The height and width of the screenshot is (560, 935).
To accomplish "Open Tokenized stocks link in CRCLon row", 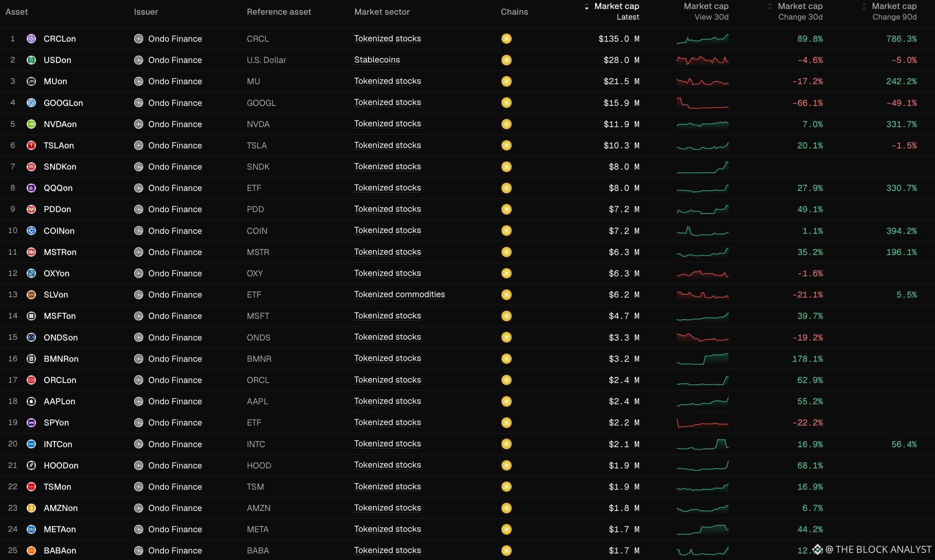I will (x=387, y=38).
